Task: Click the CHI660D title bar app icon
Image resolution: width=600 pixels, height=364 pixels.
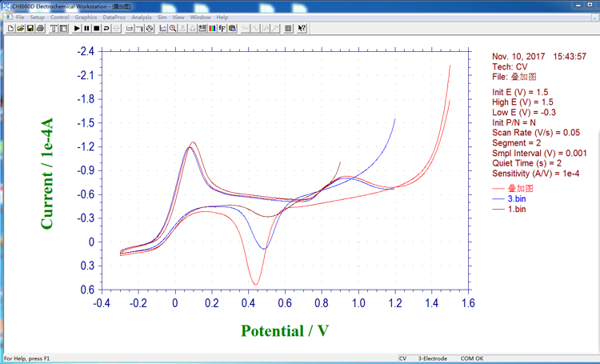Action: (6, 6)
